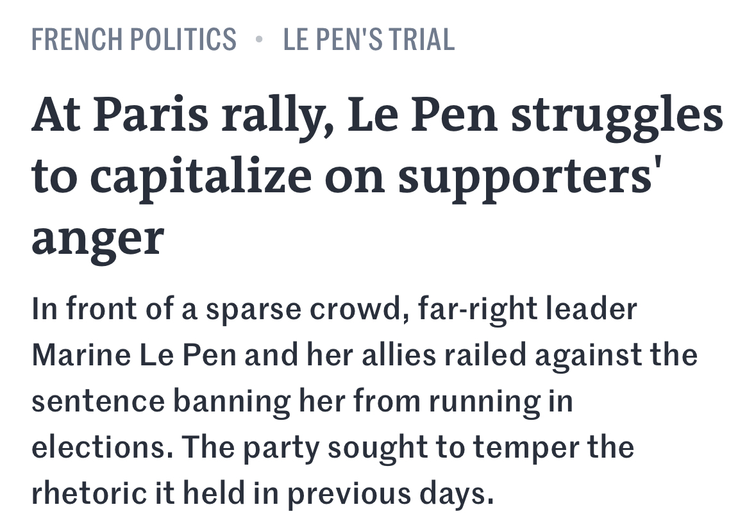Click summary line starting 'Marine Le Pen and her allies'
The width and height of the screenshot is (756, 532).
point(364,355)
